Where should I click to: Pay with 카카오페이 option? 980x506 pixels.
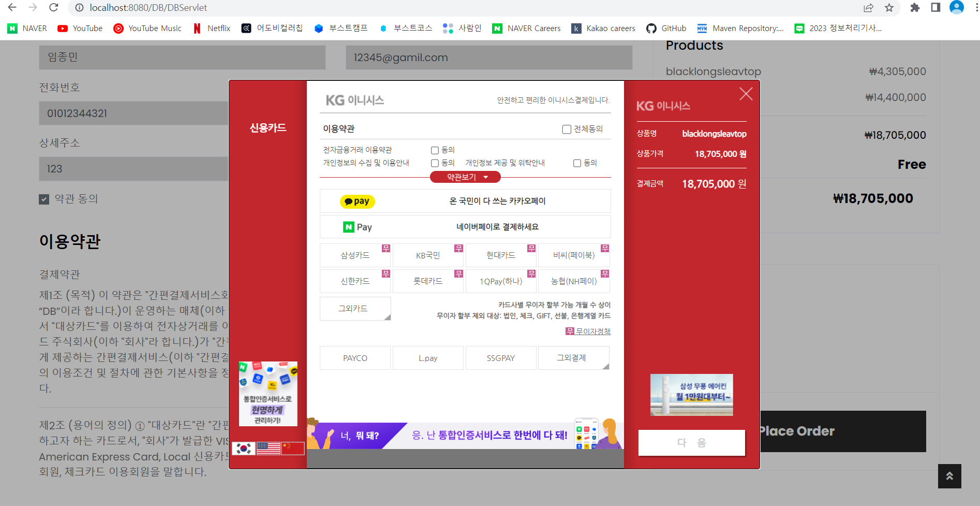tap(465, 201)
